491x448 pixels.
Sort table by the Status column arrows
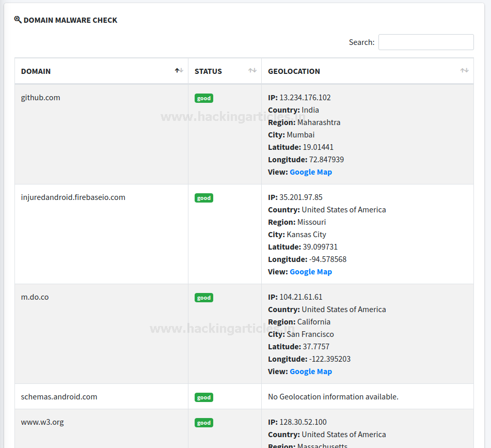(252, 70)
